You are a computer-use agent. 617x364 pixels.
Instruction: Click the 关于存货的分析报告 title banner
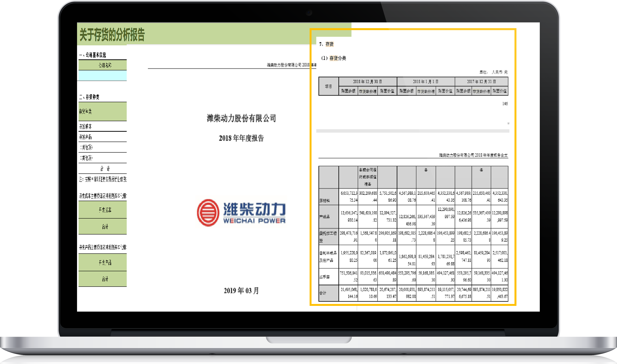click(112, 34)
